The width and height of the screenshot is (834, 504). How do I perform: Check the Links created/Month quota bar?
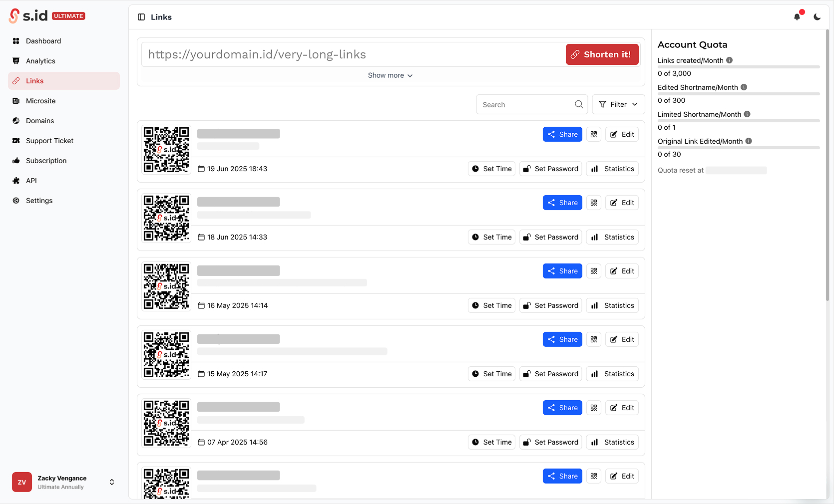(738, 66)
